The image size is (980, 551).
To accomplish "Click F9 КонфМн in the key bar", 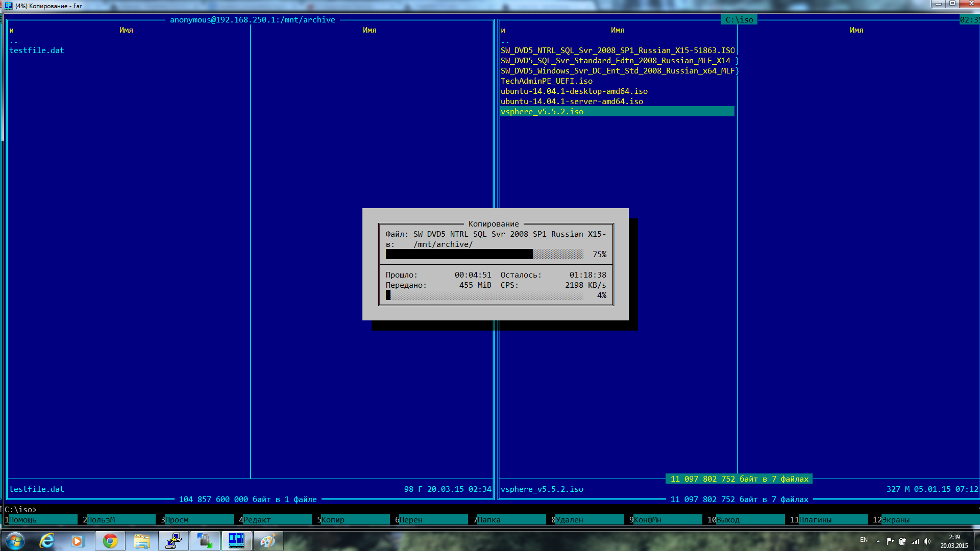I will pos(666,519).
